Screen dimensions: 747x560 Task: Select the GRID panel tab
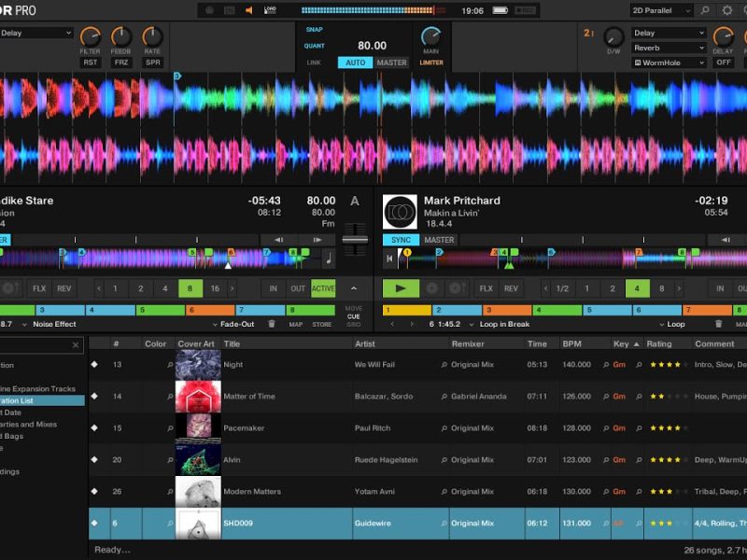click(354, 324)
